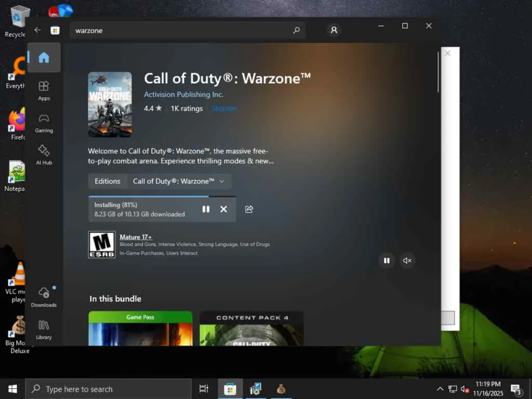Click the muted volume tray icon
Image resolution: width=532 pixels, height=399 pixels.
coord(465,389)
